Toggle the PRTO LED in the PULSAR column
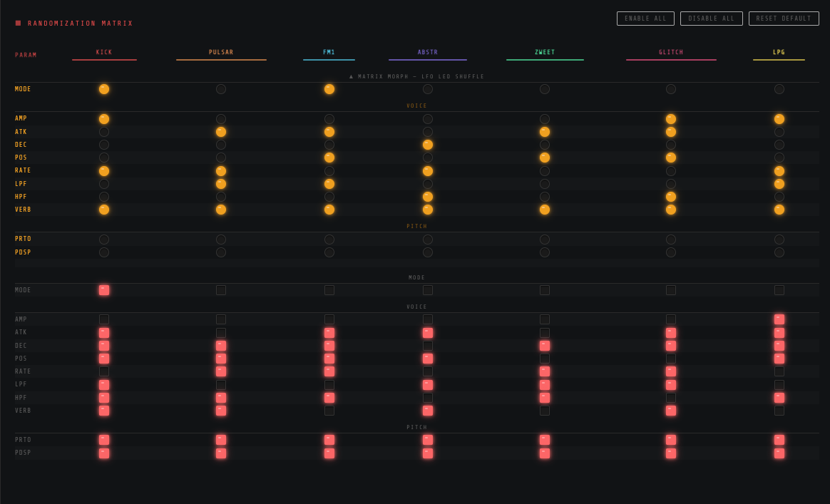The height and width of the screenshot is (504, 830). click(x=220, y=239)
